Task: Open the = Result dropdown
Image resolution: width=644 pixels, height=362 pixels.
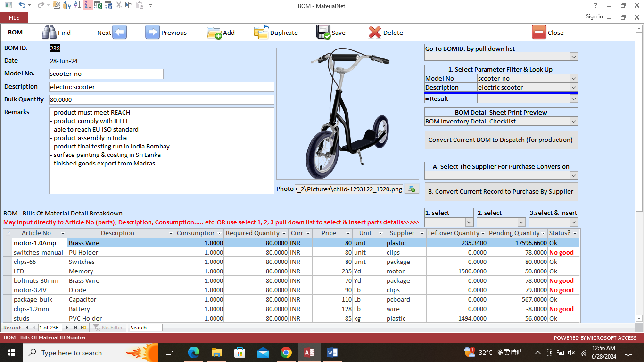Action: click(x=574, y=99)
